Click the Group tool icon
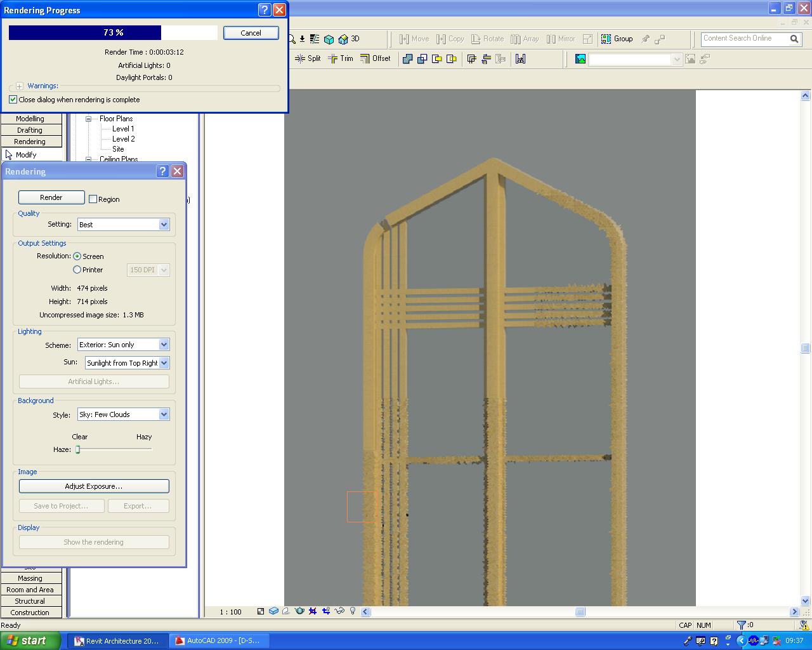The height and width of the screenshot is (650, 812). (606, 39)
